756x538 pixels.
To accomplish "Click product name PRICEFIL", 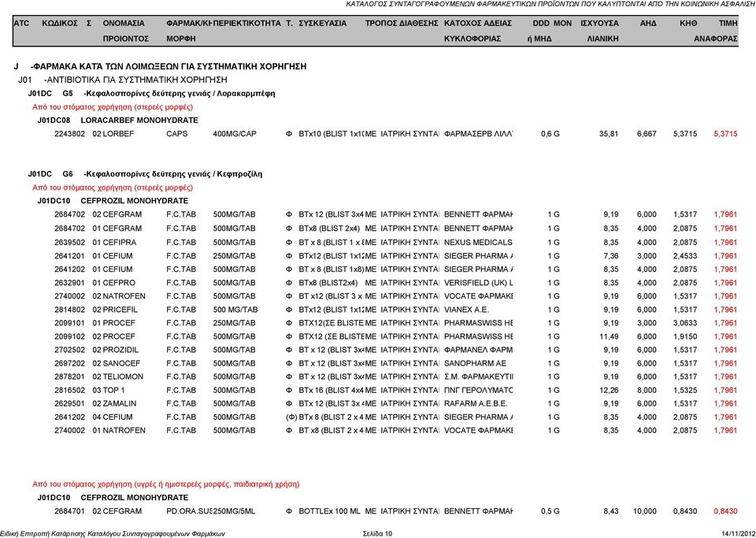I will [x=120, y=310].
